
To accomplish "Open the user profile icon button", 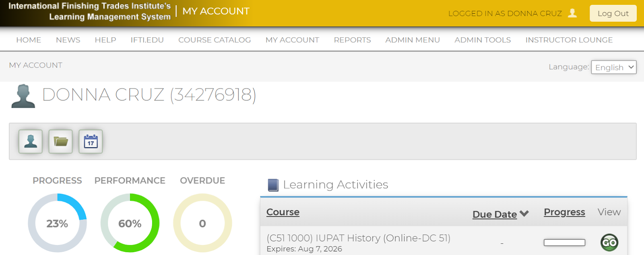I will pyautogui.click(x=31, y=142).
